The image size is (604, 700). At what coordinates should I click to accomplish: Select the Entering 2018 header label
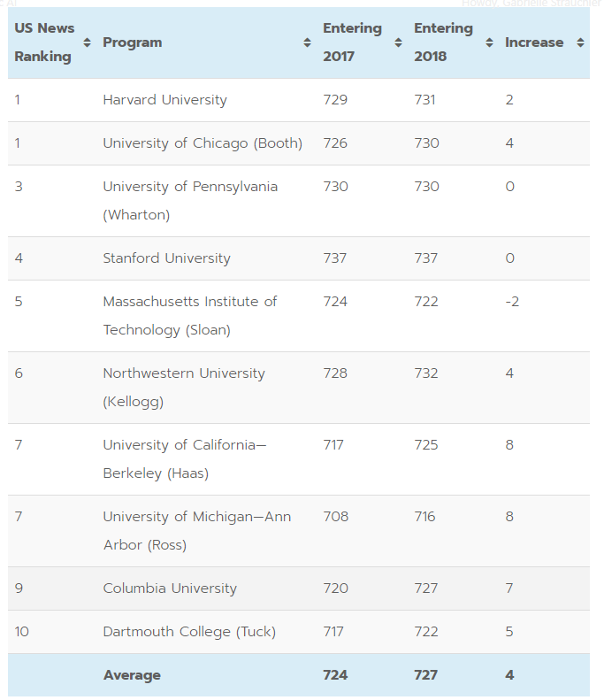[443, 42]
